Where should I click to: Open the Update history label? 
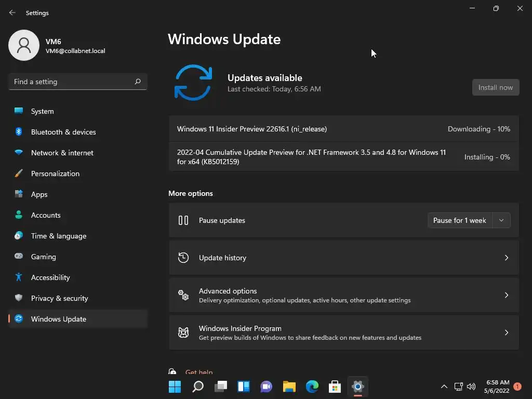point(222,258)
